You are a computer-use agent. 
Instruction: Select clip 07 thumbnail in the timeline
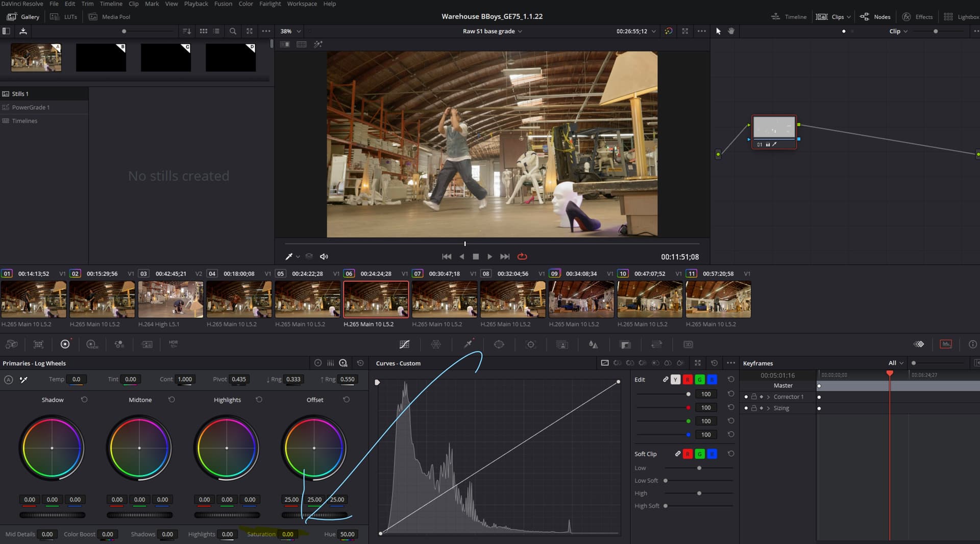coord(444,299)
